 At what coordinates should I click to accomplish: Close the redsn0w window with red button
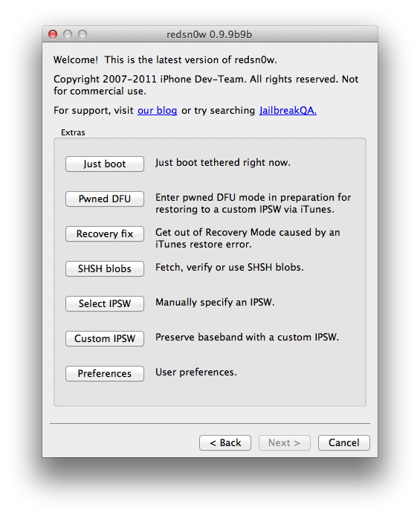click(53, 34)
